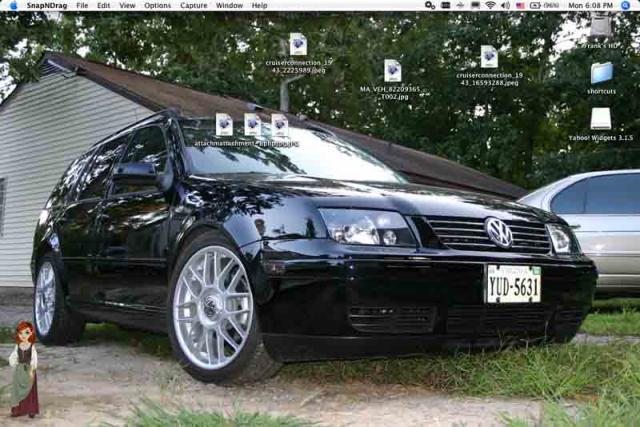Click the battery status icon
640x427 pixels.
[535, 5]
